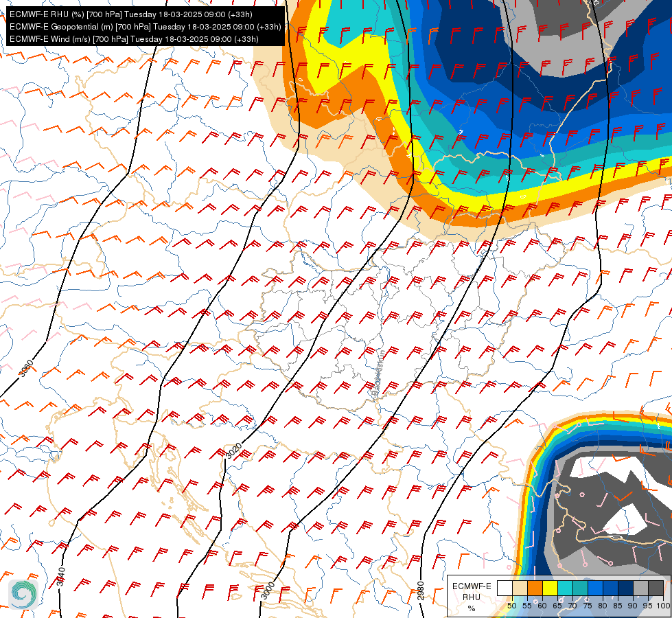Pick the dark gray 95–100% legend swatch

click(656, 588)
